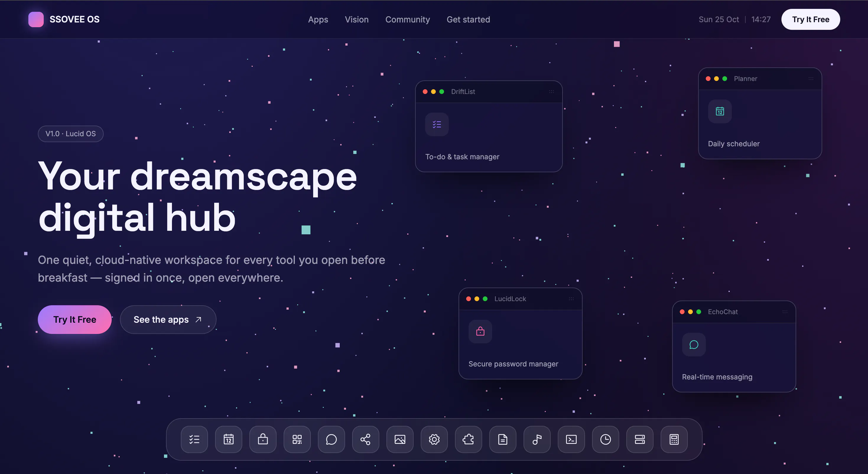Screen dimensions: 868x474
Task: Open the to-do checklist app in the dock
Action: click(194, 439)
